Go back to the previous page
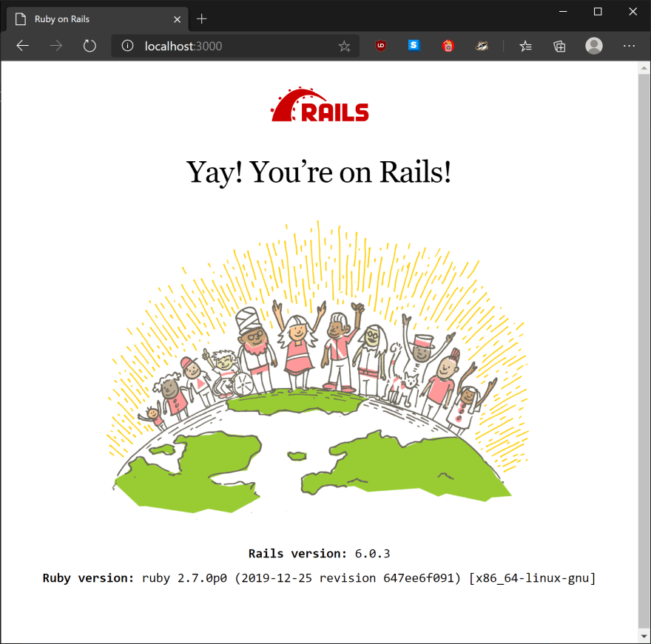651x644 pixels. [x=23, y=46]
